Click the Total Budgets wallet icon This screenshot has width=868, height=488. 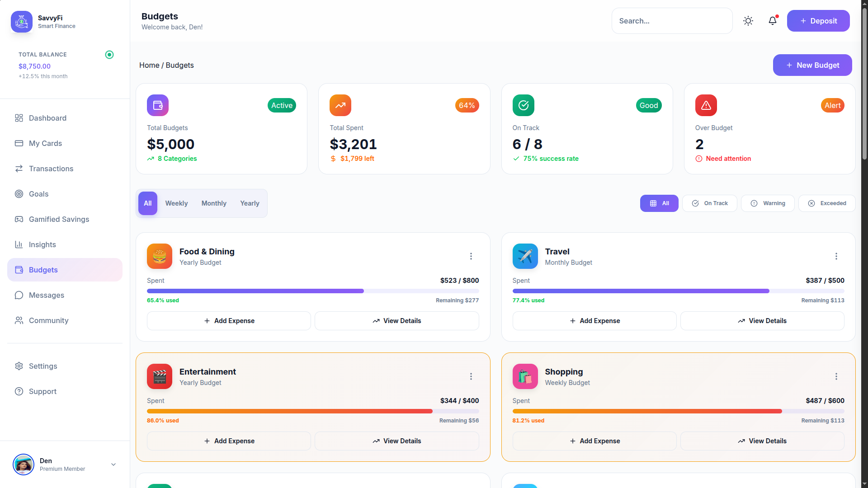158,105
